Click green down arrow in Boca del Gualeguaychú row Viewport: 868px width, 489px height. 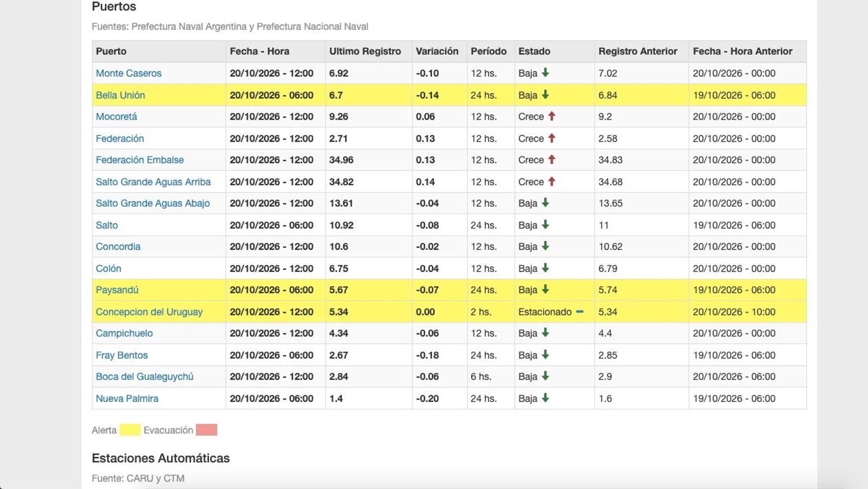pos(545,377)
